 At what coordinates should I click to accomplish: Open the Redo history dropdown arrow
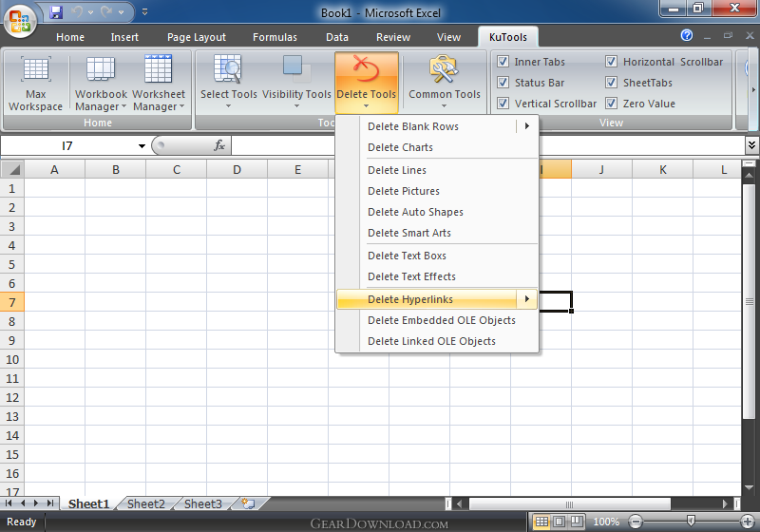tap(121, 12)
